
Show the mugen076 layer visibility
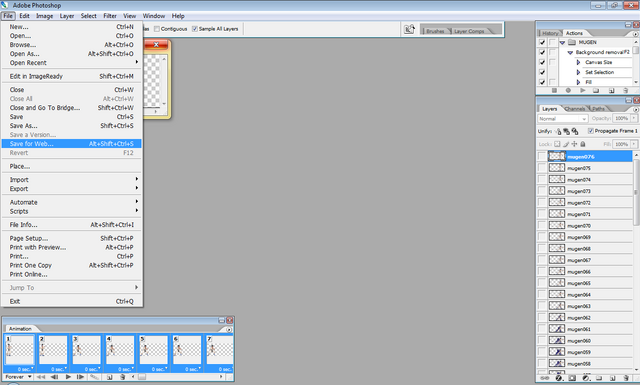(542, 156)
